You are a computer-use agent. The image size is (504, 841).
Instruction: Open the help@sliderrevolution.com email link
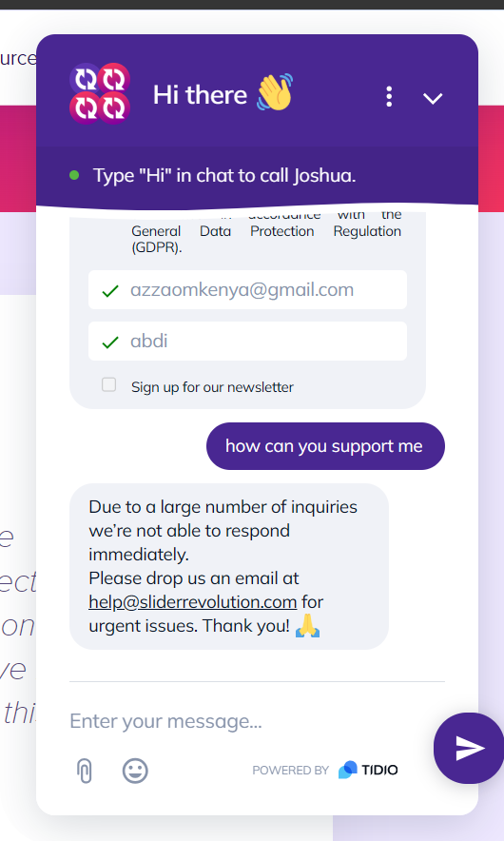193,602
